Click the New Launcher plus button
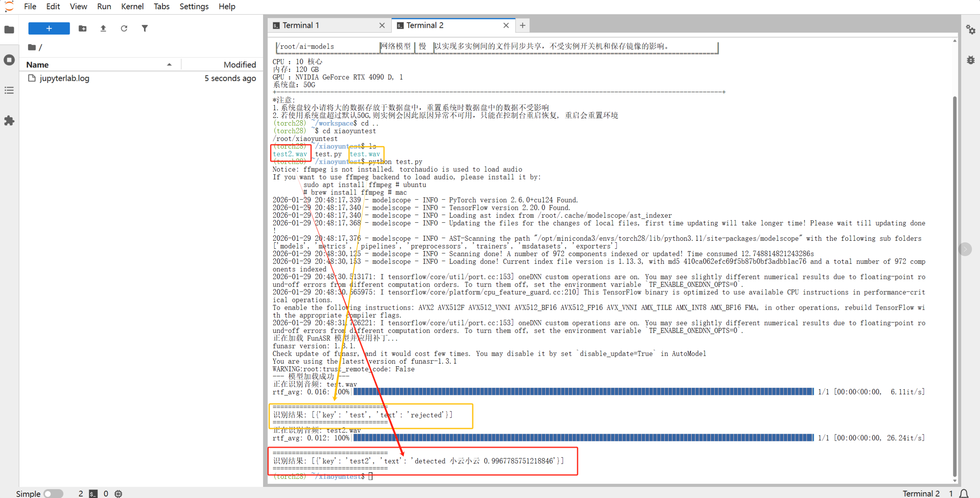 coord(49,28)
